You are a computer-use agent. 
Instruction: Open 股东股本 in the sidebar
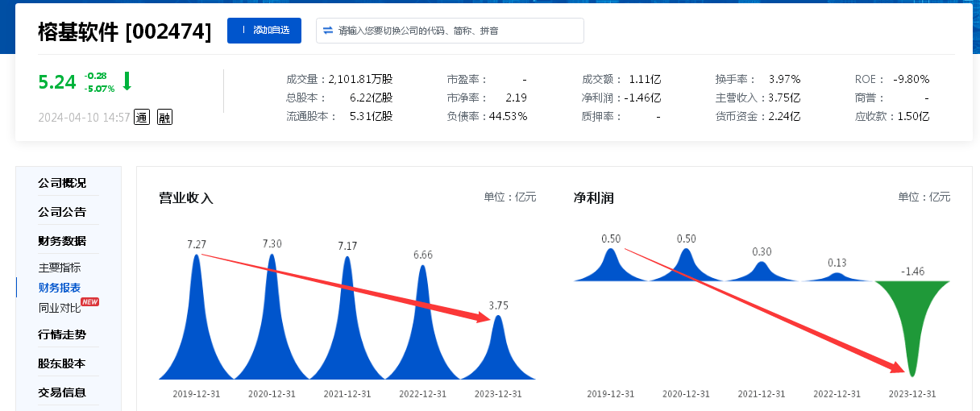pyautogui.click(x=62, y=363)
